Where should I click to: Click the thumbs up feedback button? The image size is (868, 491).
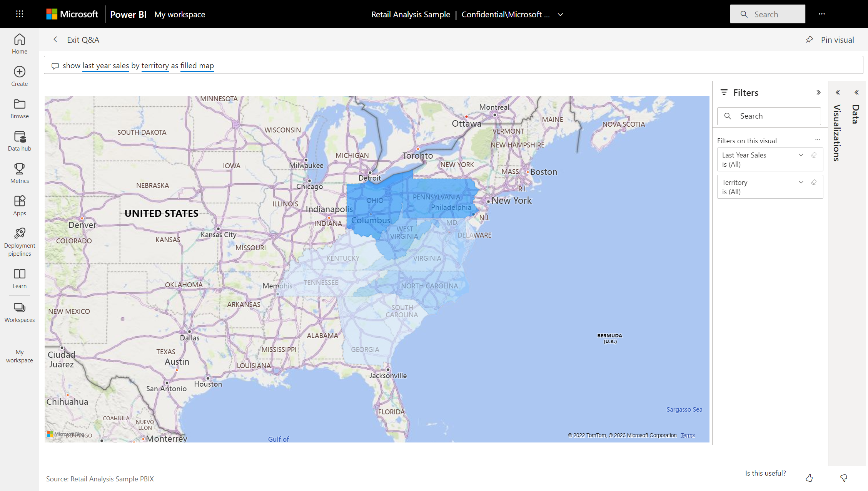point(809,477)
